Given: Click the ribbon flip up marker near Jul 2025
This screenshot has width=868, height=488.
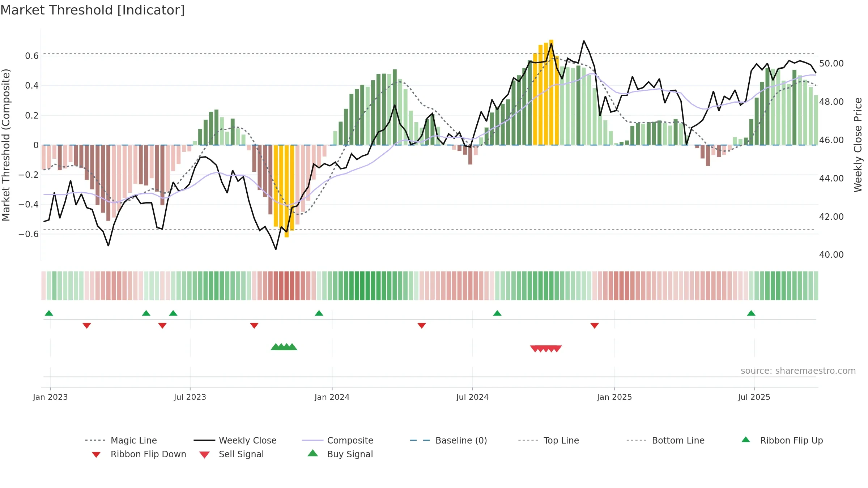Looking at the screenshot, I should pos(751,313).
